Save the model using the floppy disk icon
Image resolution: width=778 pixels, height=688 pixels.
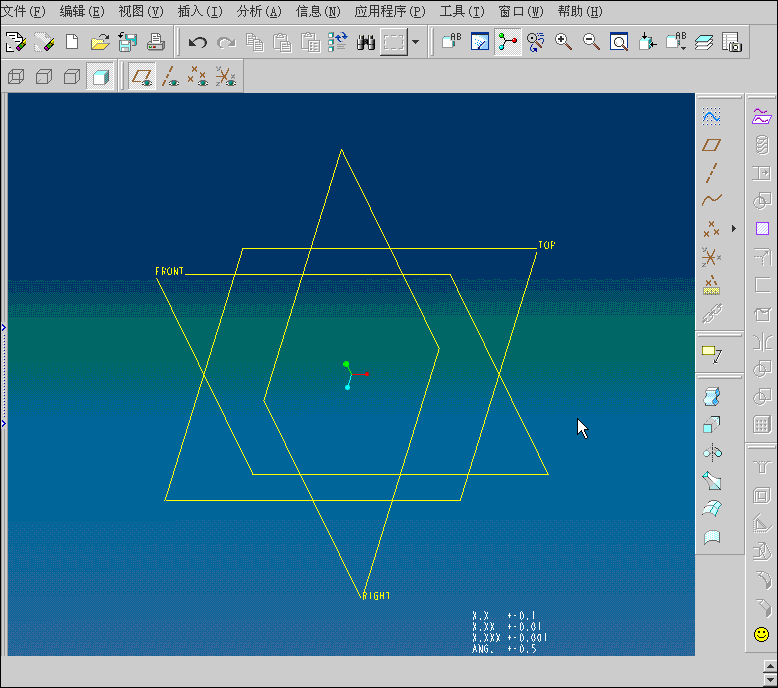pos(128,42)
